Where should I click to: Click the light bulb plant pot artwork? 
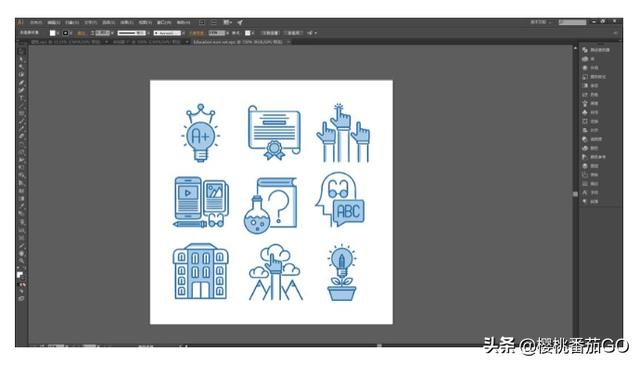[342, 272]
